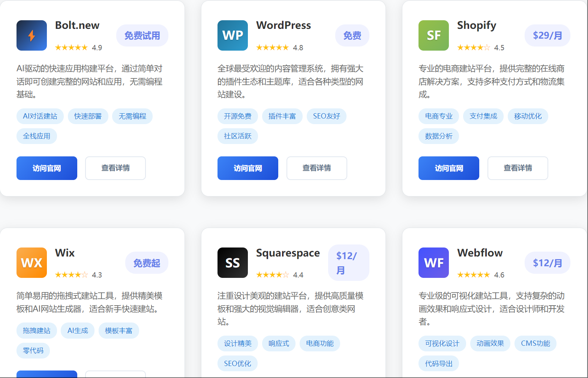The height and width of the screenshot is (378, 588).
Task: Click the Shopify SF logo icon
Action: (433, 36)
